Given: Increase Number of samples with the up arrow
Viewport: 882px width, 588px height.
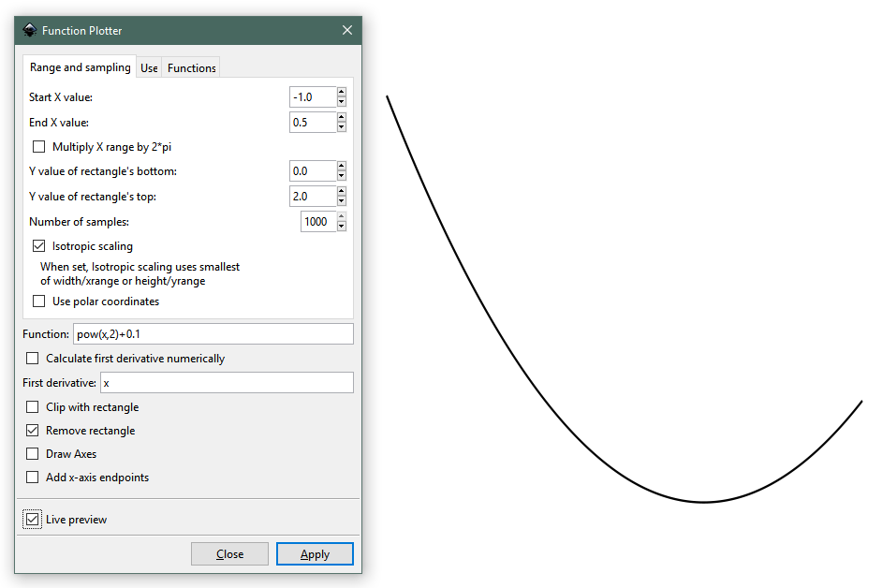Looking at the screenshot, I should coord(340,216).
